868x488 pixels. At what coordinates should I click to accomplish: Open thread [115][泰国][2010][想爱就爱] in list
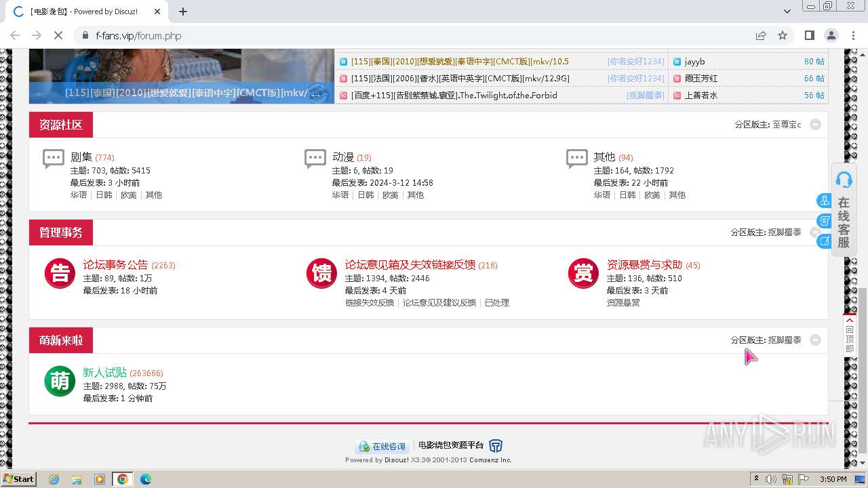pyautogui.click(x=460, y=62)
